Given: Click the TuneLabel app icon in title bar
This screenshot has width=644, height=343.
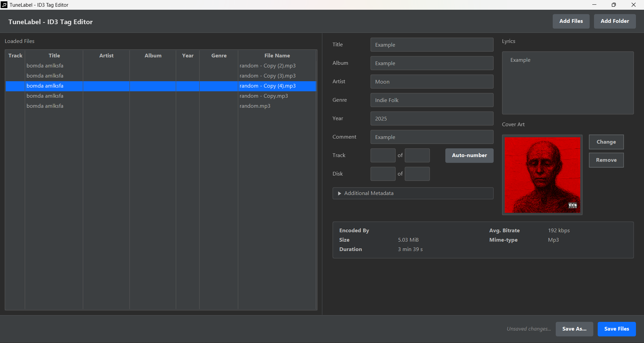Looking at the screenshot, I should (4, 5).
